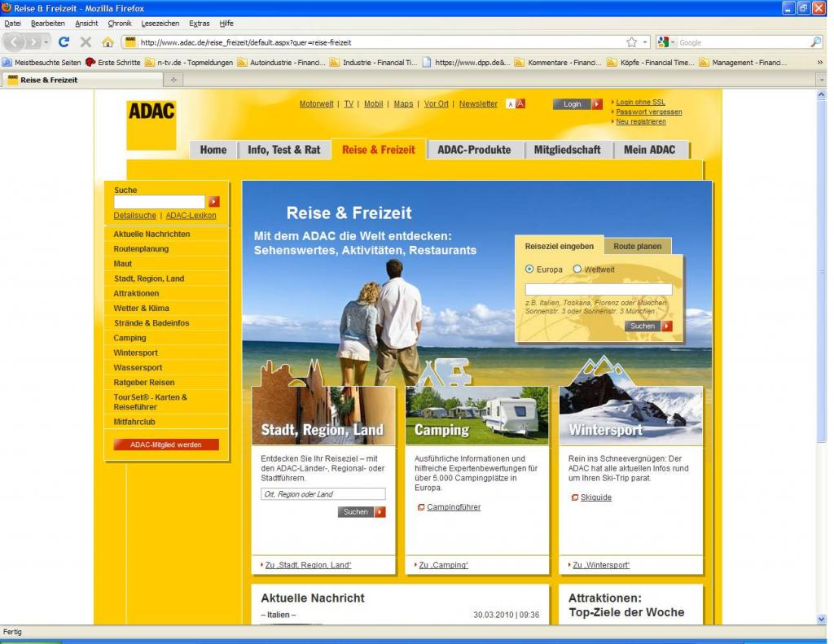Screen dimensions: 834x644
Task: Open the Chronik menu
Action: tap(120, 24)
